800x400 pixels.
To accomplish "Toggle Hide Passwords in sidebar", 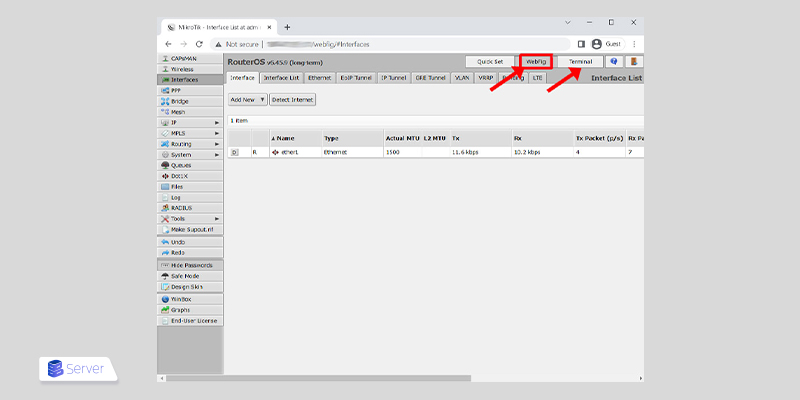I will (x=190, y=265).
